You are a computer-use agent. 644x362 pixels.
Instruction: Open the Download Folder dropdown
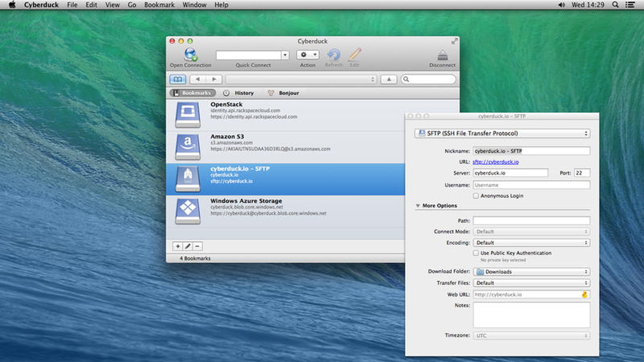click(531, 271)
